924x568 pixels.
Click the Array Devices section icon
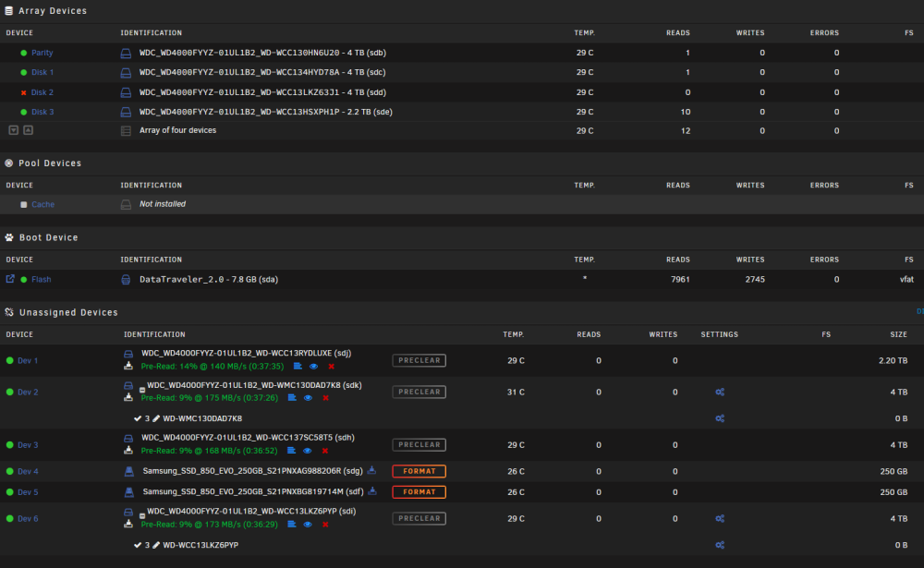[9, 10]
